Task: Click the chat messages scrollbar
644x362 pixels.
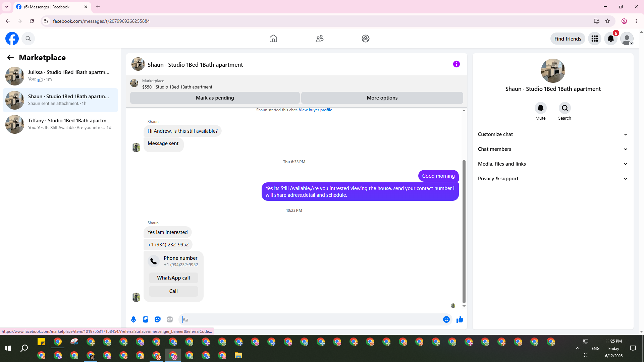Action: [464, 231]
